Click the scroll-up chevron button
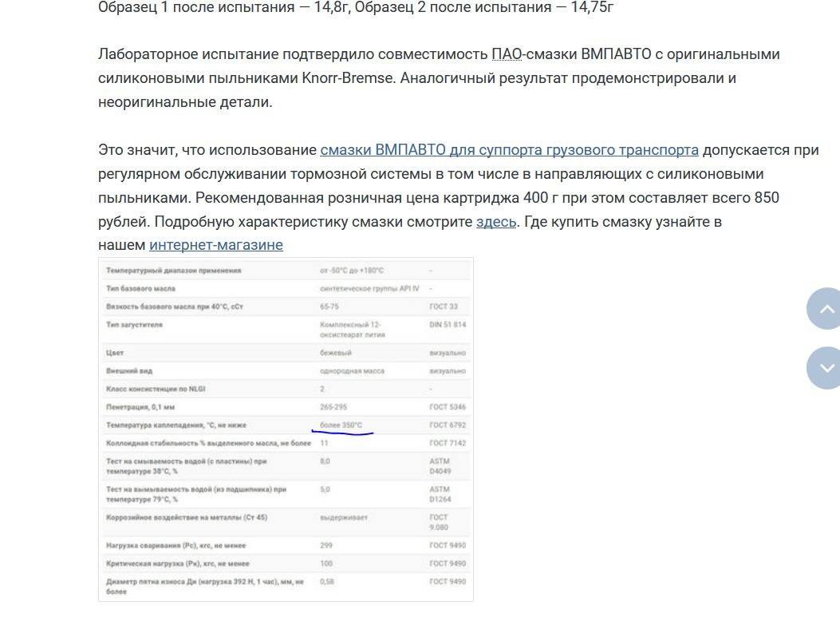 pos(825,308)
